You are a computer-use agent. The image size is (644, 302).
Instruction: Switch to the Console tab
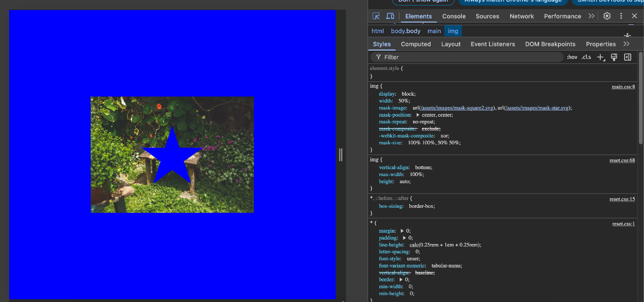coord(454,16)
